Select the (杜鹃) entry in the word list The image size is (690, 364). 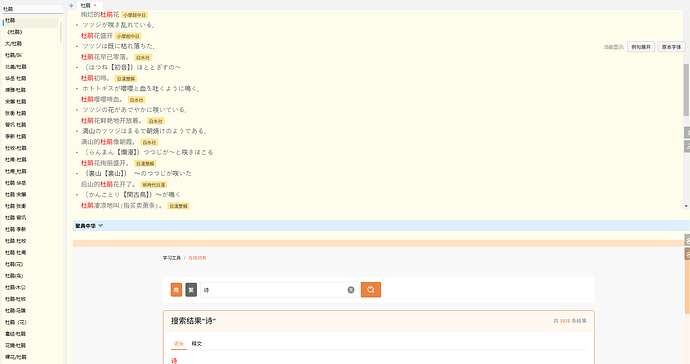15,32
